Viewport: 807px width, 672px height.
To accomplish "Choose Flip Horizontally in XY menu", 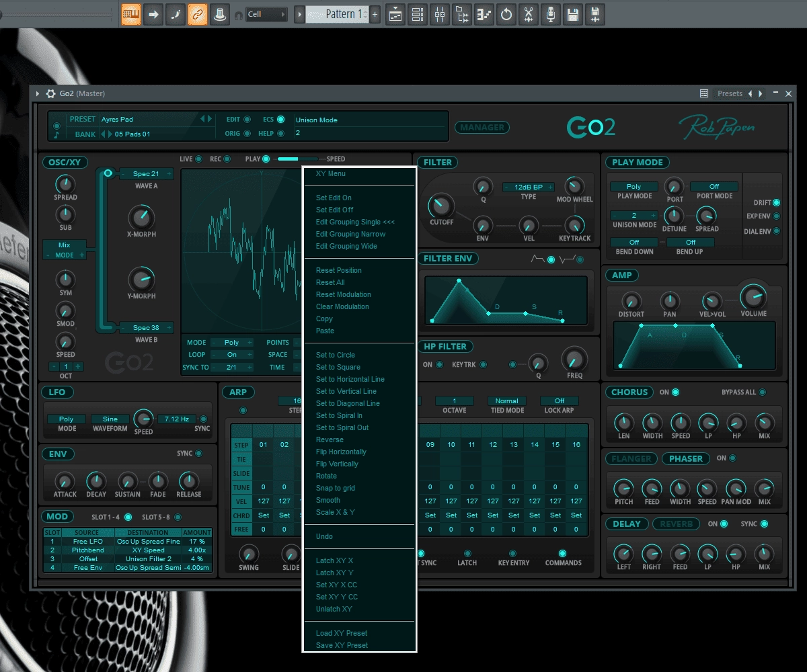I will pos(341,452).
